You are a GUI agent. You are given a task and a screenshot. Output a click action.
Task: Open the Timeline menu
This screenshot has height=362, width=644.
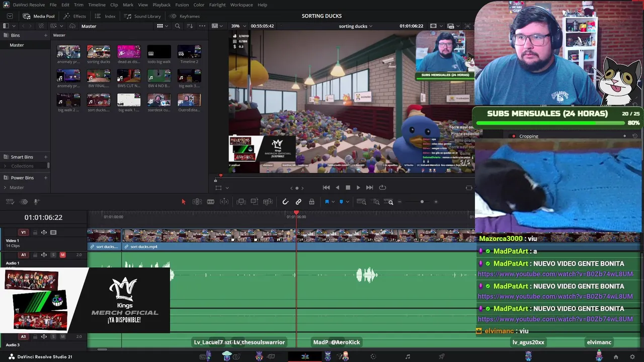click(97, 5)
